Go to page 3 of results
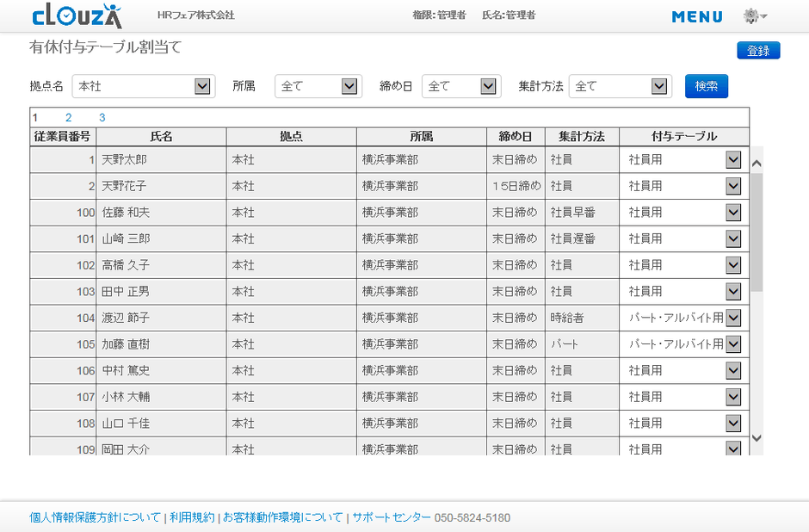 [102, 118]
